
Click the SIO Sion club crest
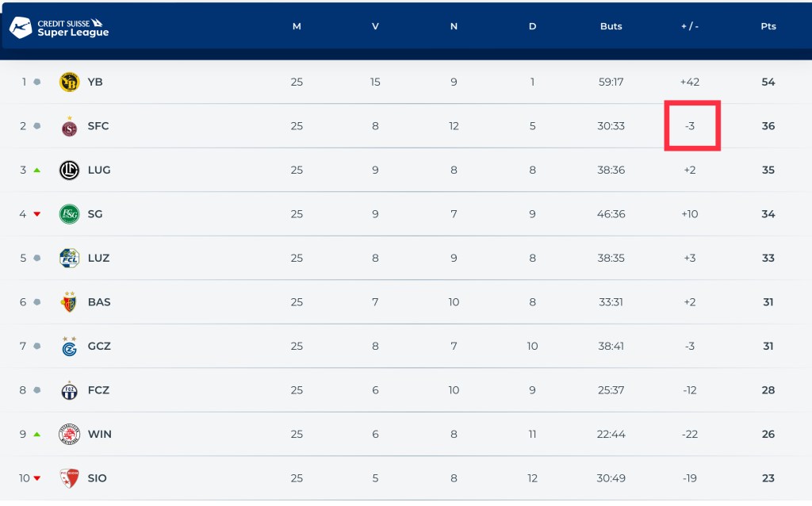click(70, 478)
